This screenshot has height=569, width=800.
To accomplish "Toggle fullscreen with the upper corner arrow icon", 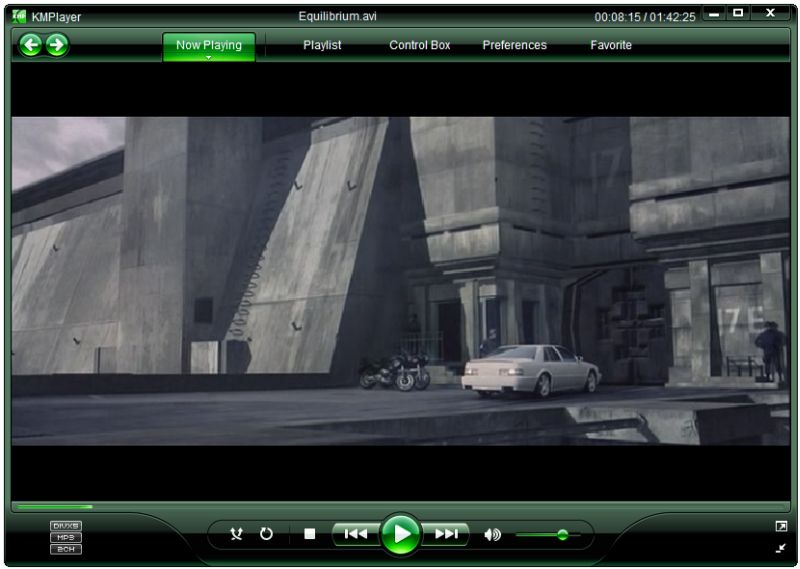I will (x=781, y=526).
